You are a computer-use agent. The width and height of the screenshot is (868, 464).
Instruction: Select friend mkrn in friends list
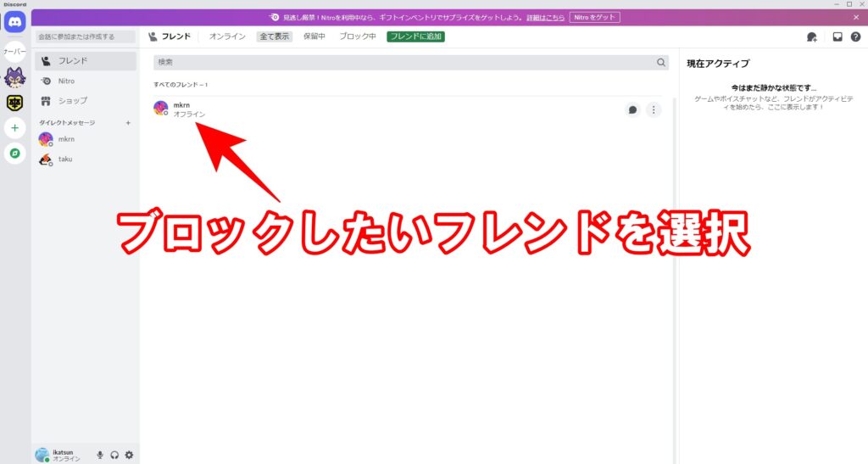tap(408, 109)
